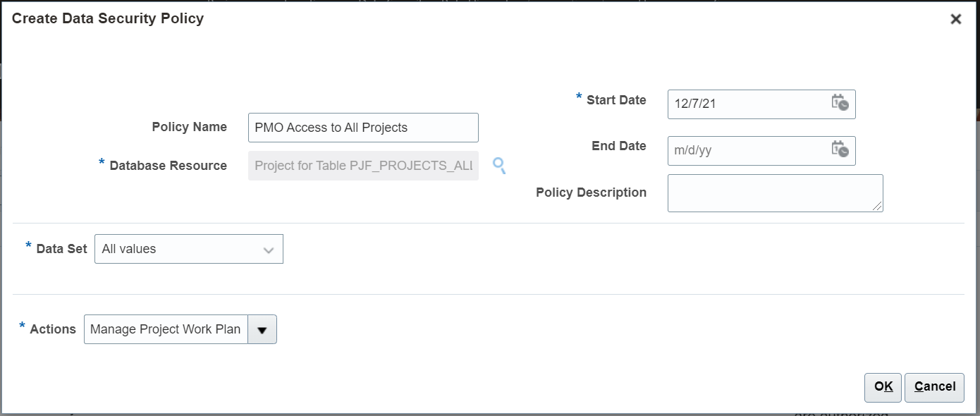Click the Policy Description resize grip corner
Image resolution: width=980 pixels, height=416 pixels.
[x=877, y=206]
